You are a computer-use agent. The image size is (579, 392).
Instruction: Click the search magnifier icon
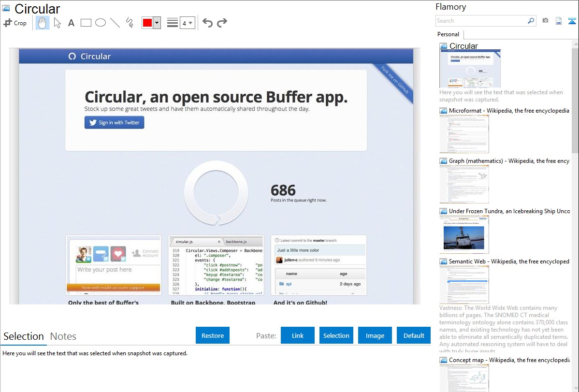[531, 21]
